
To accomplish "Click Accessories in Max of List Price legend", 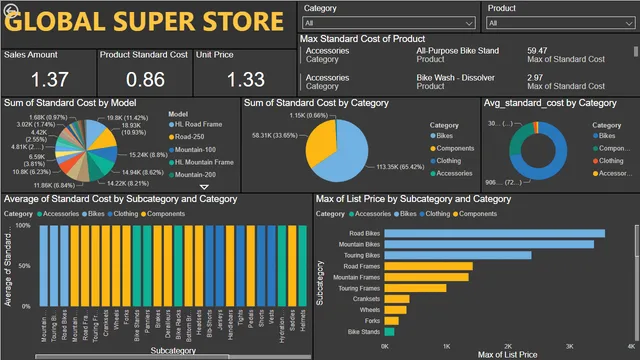I will click(370, 214).
